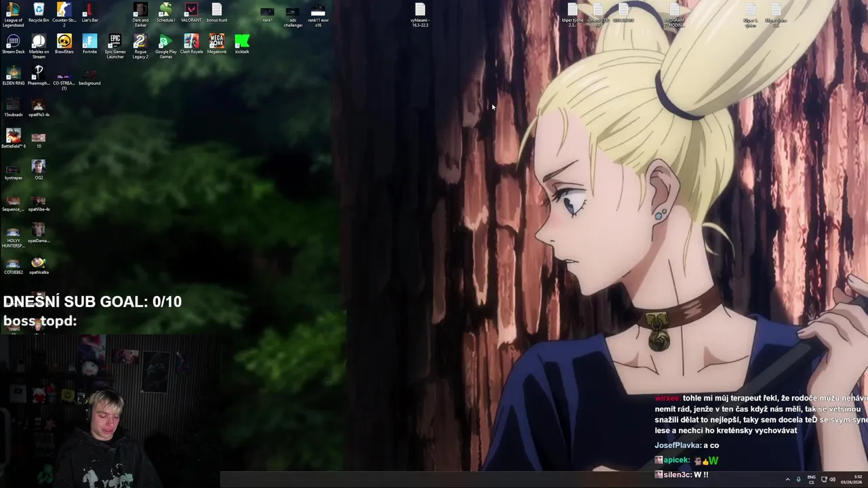The width and height of the screenshot is (868, 488).
Task: Launch the Fortnite desktop icon
Action: (x=90, y=44)
